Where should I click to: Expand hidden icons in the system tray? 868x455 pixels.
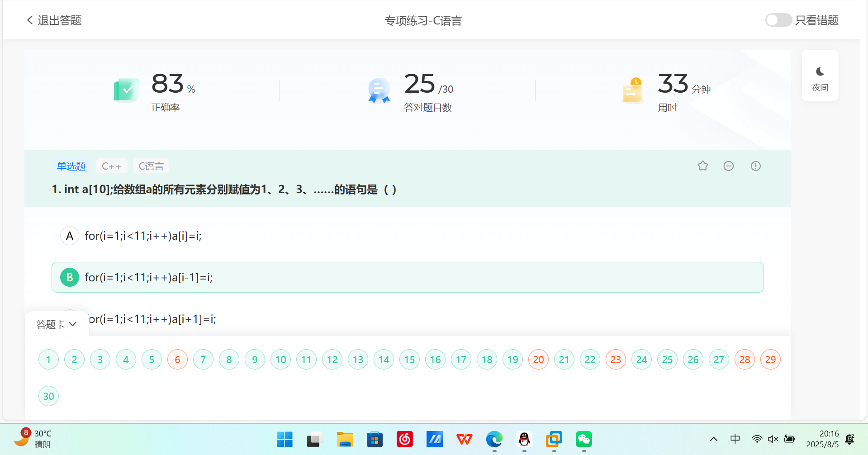click(x=713, y=439)
